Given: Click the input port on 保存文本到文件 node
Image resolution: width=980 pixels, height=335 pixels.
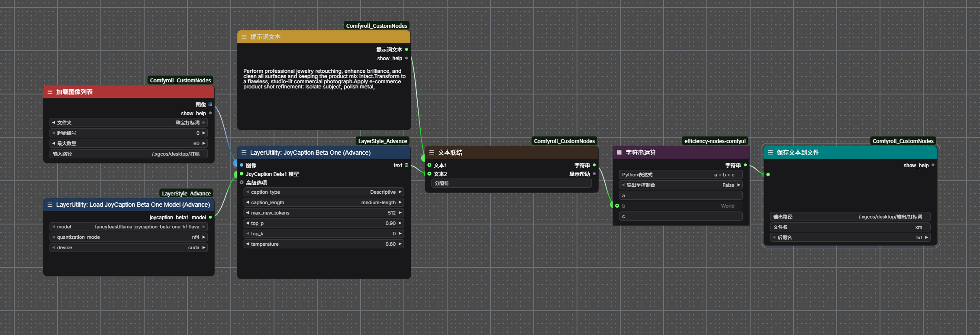Looking at the screenshot, I should pyautogui.click(x=768, y=175).
